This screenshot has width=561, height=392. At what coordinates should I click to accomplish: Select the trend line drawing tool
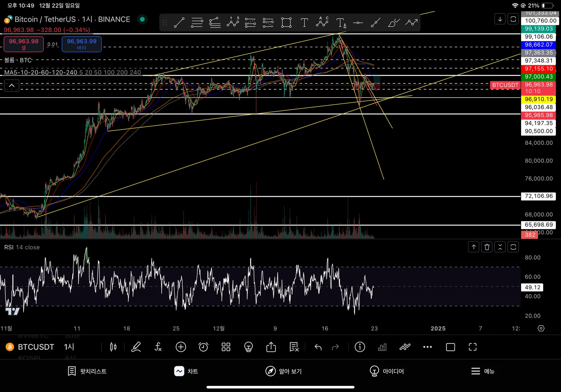pos(179,23)
